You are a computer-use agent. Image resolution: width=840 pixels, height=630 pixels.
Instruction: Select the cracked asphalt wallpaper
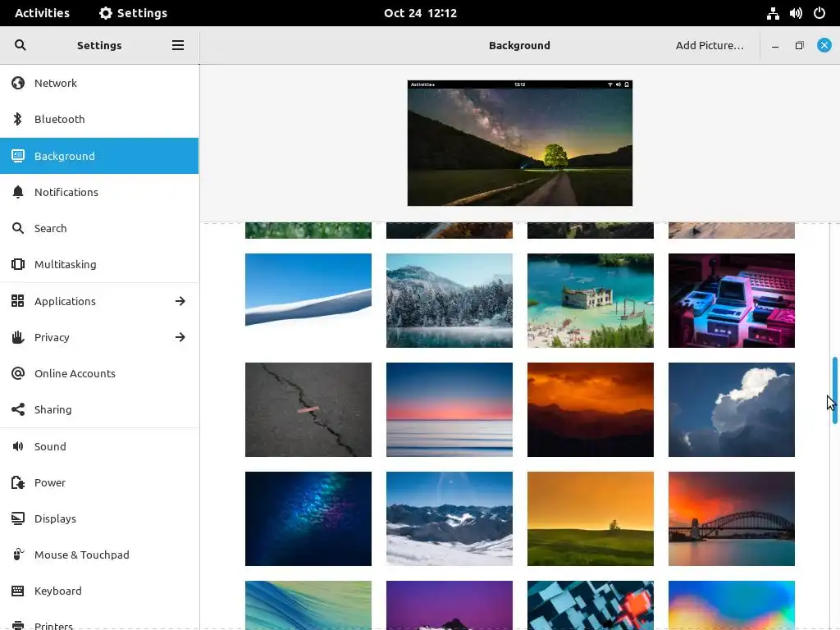[308, 410]
